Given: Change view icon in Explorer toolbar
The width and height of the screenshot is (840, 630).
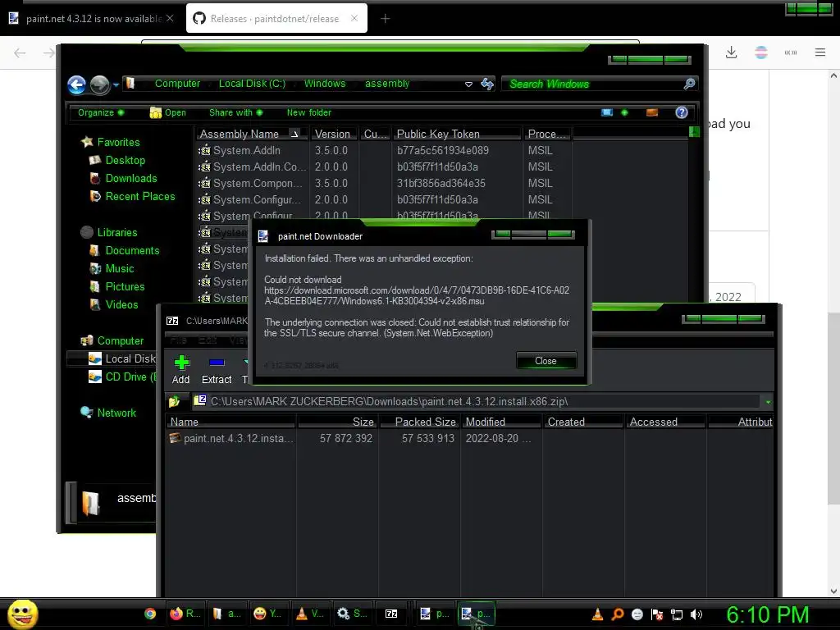Looking at the screenshot, I should [x=607, y=112].
